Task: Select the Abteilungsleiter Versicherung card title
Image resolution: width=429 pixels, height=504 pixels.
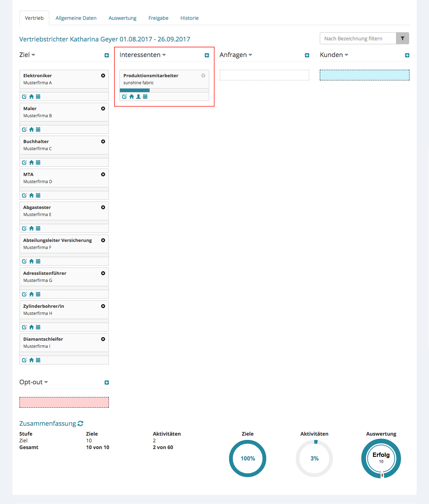Action: click(57, 240)
